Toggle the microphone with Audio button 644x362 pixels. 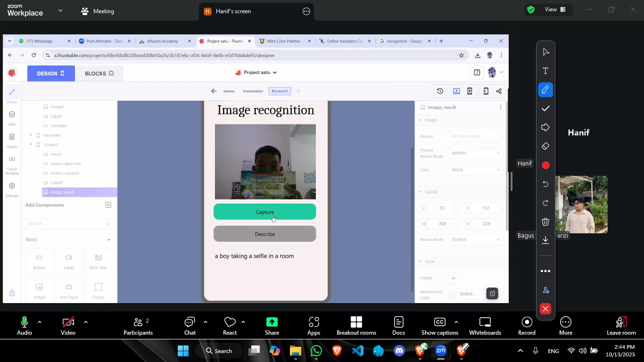click(x=25, y=326)
